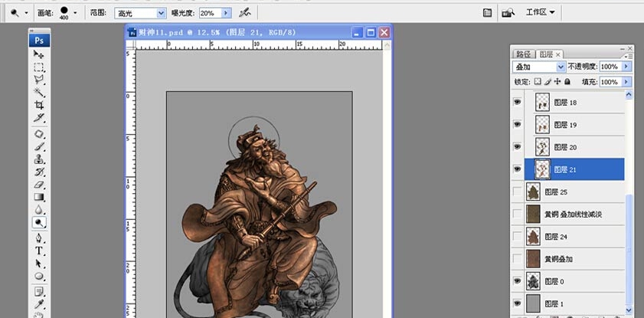This screenshot has height=318, width=644.
Task: Click the 曝光度 exposure value field
Action: [x=211, y=13]
